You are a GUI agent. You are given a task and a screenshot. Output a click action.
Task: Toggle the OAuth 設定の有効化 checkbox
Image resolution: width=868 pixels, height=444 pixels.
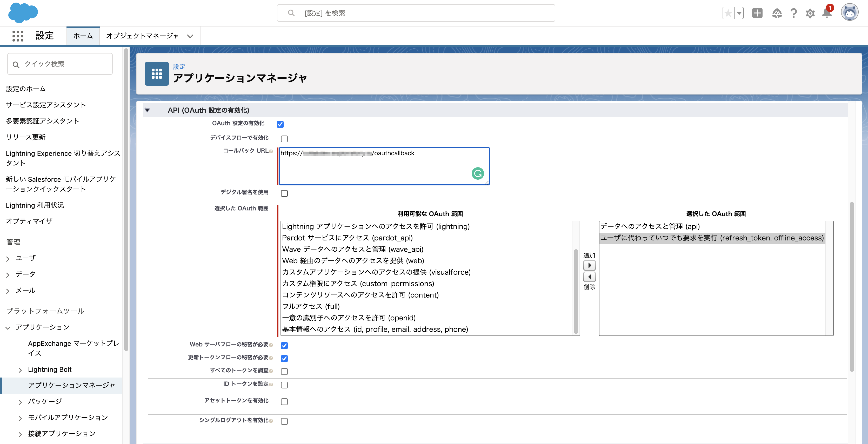pos(280,124)
